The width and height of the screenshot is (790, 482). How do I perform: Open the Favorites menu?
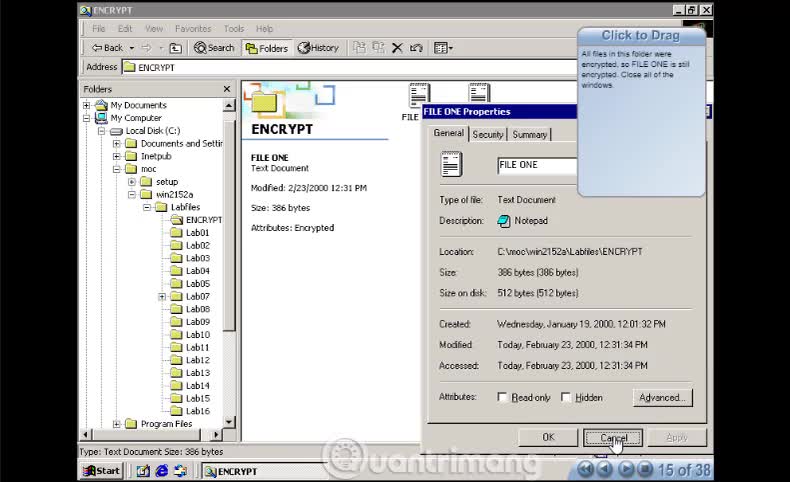pos(193,29)
